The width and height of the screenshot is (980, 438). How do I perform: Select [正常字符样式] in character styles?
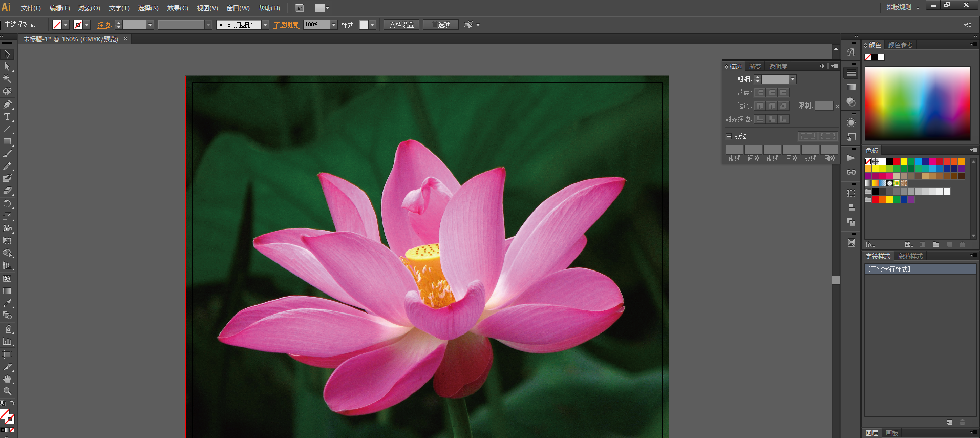[921, 269]
